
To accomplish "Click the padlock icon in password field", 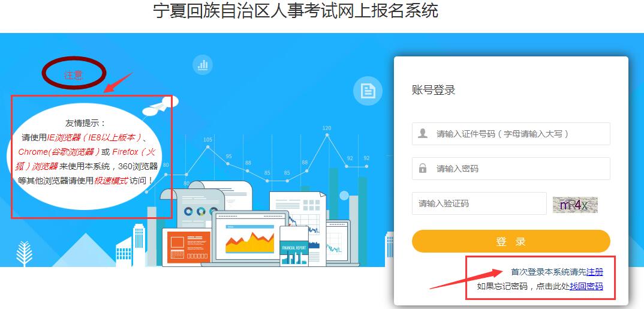I will tap(423, 168).
